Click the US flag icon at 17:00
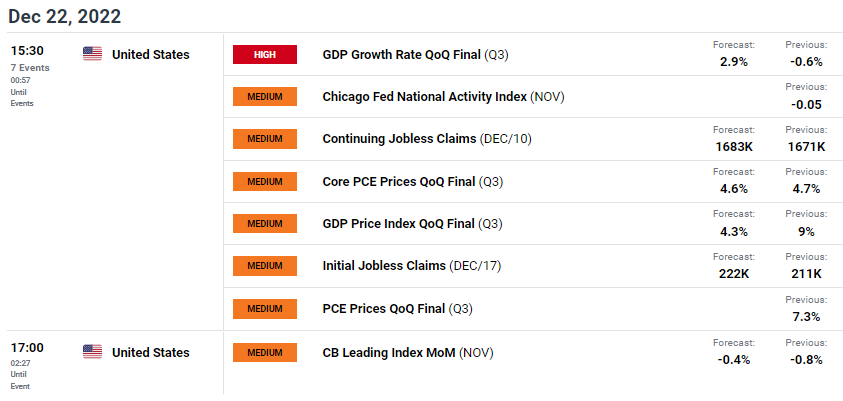 pos(92,352)
